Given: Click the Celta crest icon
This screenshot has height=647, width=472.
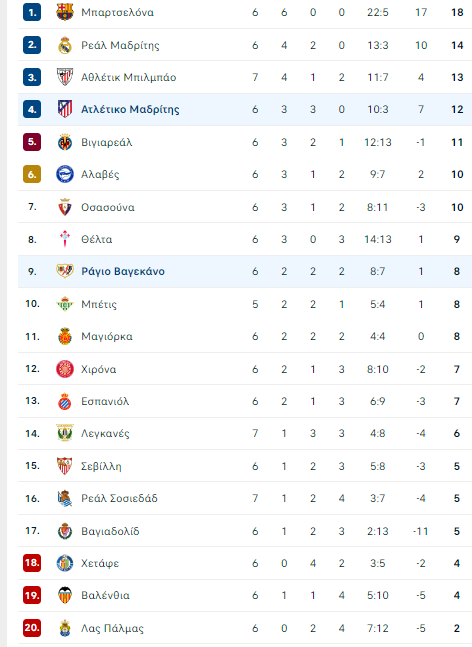Looking at the screenshot, I should tap(65, 239).
